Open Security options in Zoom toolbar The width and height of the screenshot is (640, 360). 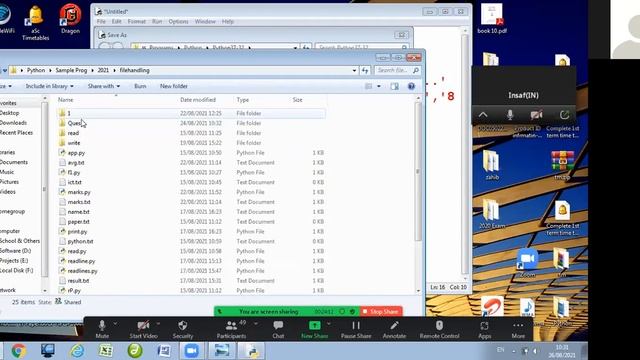pyautogui.click(x=182, y=329)
